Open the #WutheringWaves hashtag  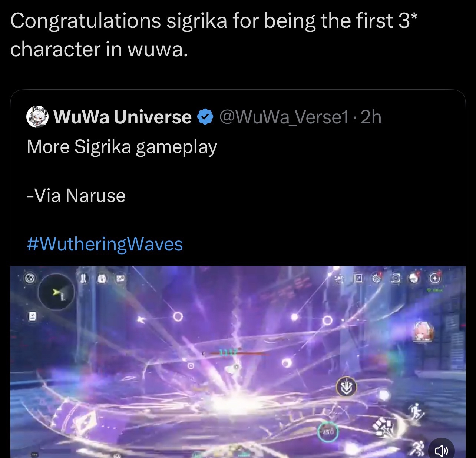tap(105, 245)
